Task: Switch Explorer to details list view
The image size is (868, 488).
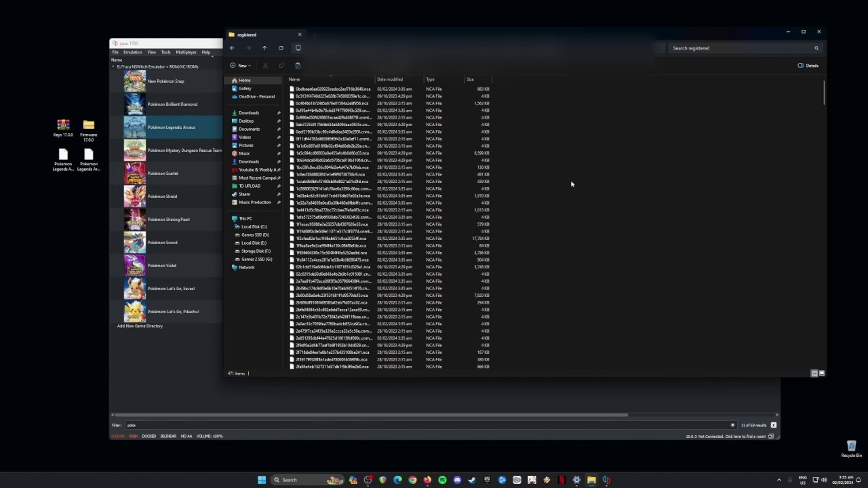Action: (x=814, y=373)
